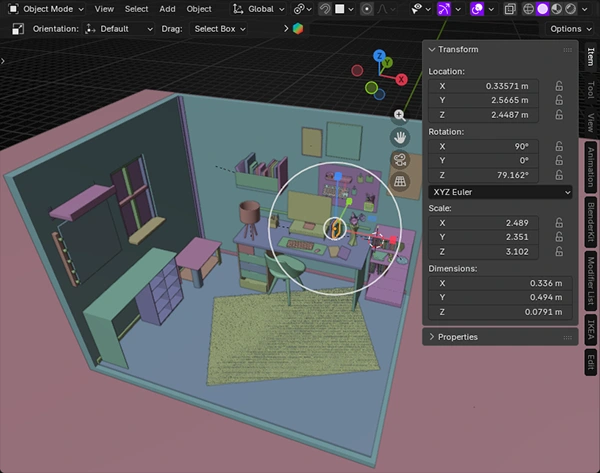The image size is (600, 473).
Task: Toggle snapping magnet icon
Action: pos(325,9)
